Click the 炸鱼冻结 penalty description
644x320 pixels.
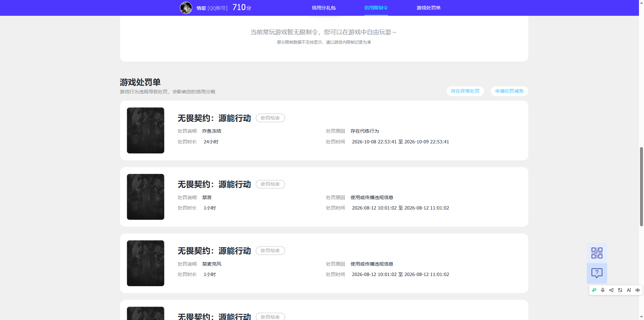click(212, 131)
